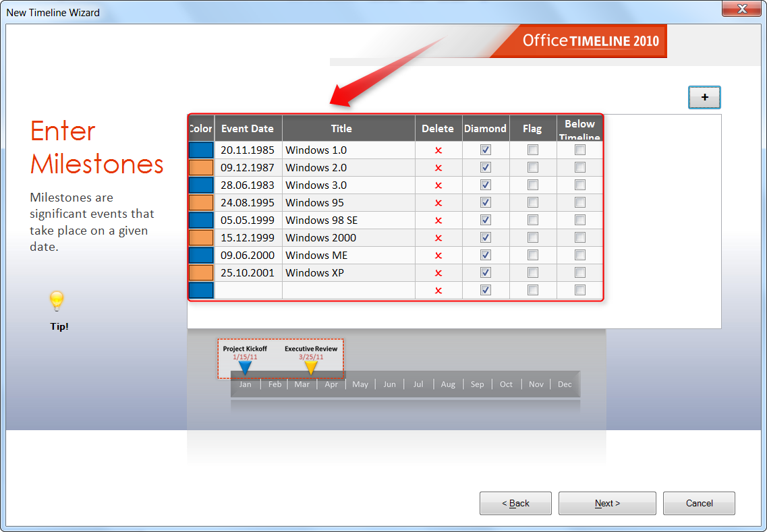The width and height of the screenshot is (767, 532).
Task: Click the Back button
Action: click(515, 503)
